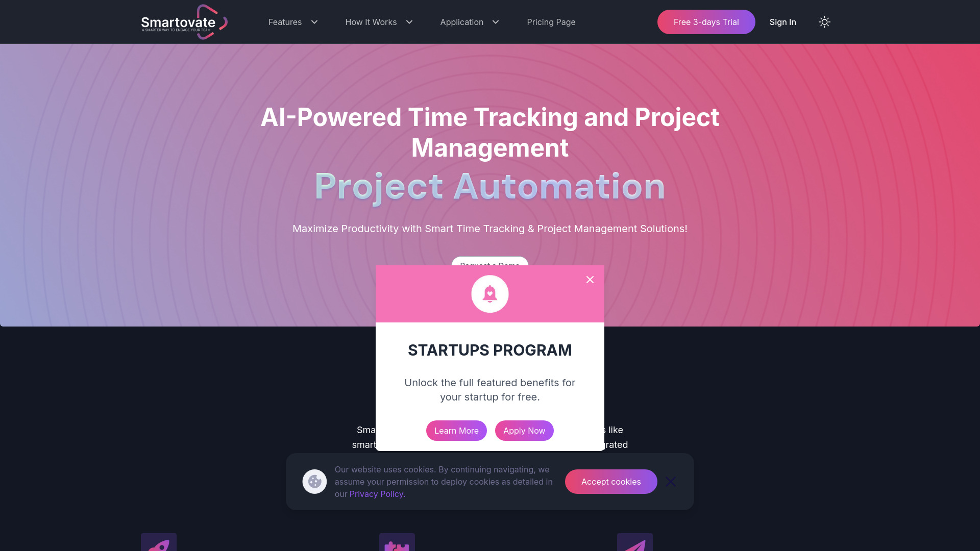
Task: Click Sign In menu item
Action: click(783, 21)
